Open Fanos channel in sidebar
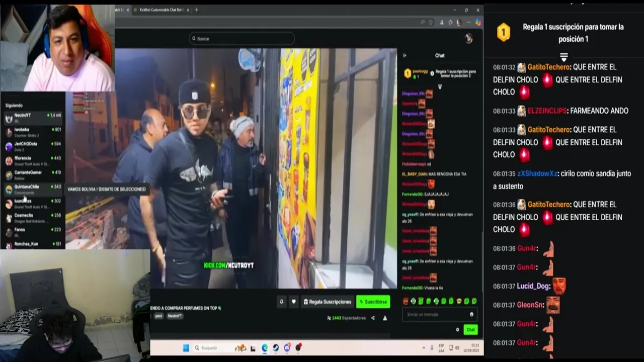 (33, 231)
